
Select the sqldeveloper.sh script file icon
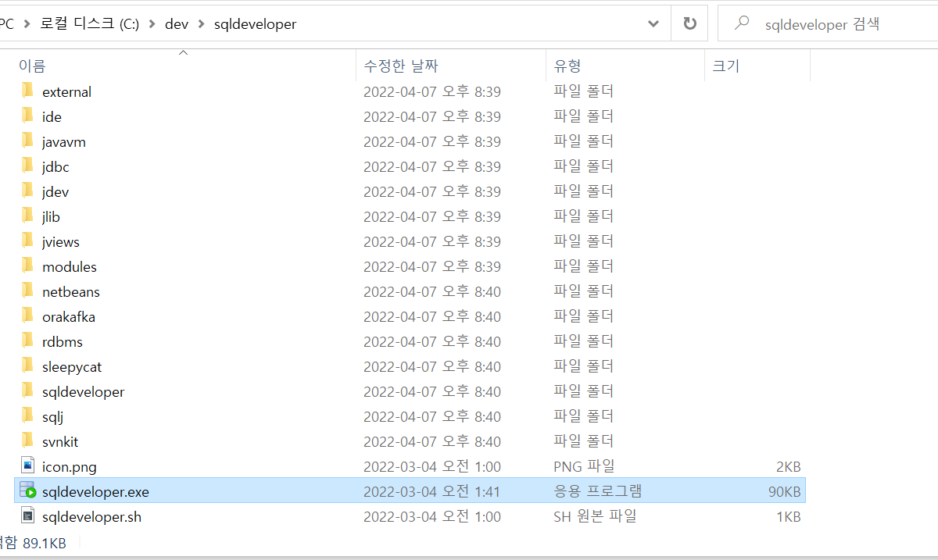(x=27, y=516)
